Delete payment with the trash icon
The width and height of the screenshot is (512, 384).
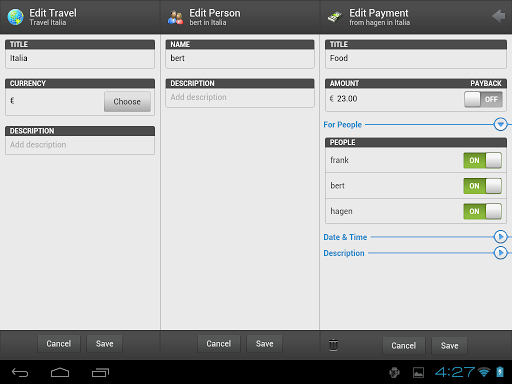coord(333,345)
